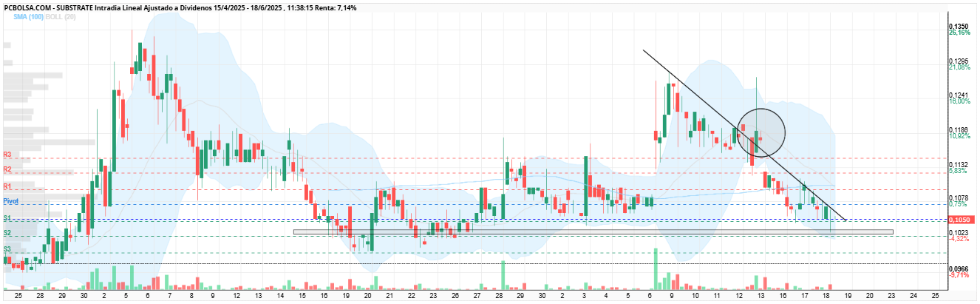This screenshot has height=304, width=980.
Task: Click date label 21 on time axis
Action: pos(389,295)
